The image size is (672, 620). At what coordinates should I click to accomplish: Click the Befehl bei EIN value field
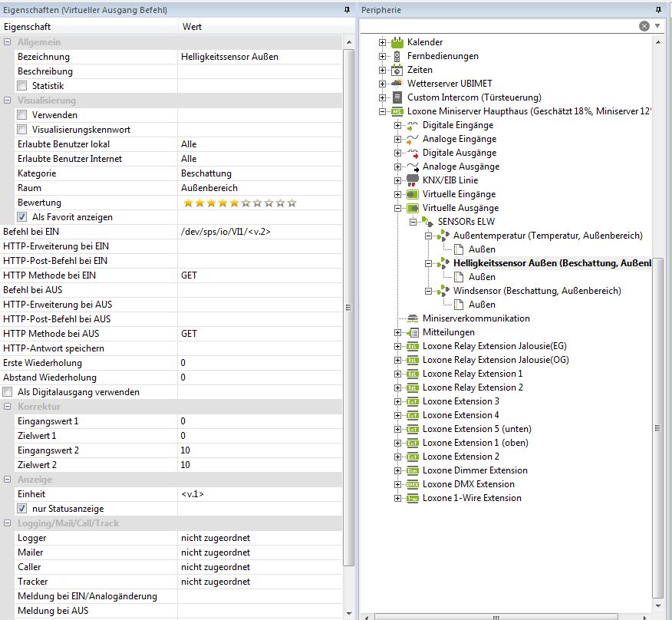point(261,232)
